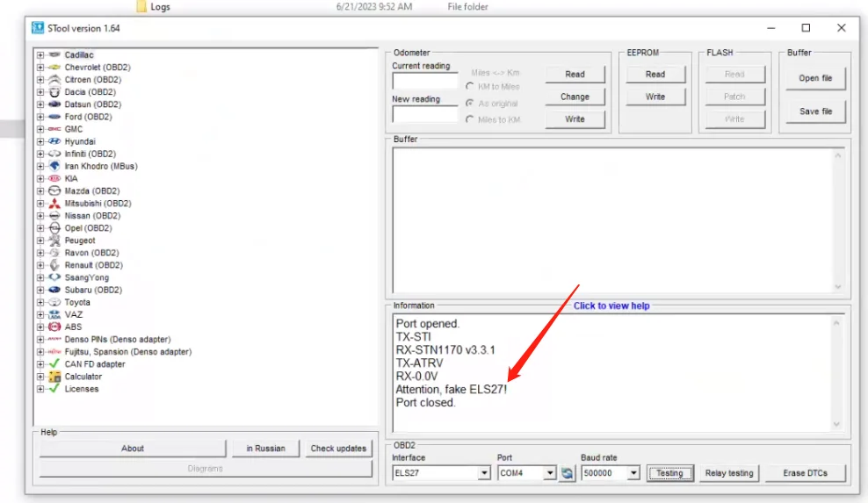The height and width of the screenshot is (503, 868).
Task: Expand the Ravon (OBD2) tree node
Action: 40,253
